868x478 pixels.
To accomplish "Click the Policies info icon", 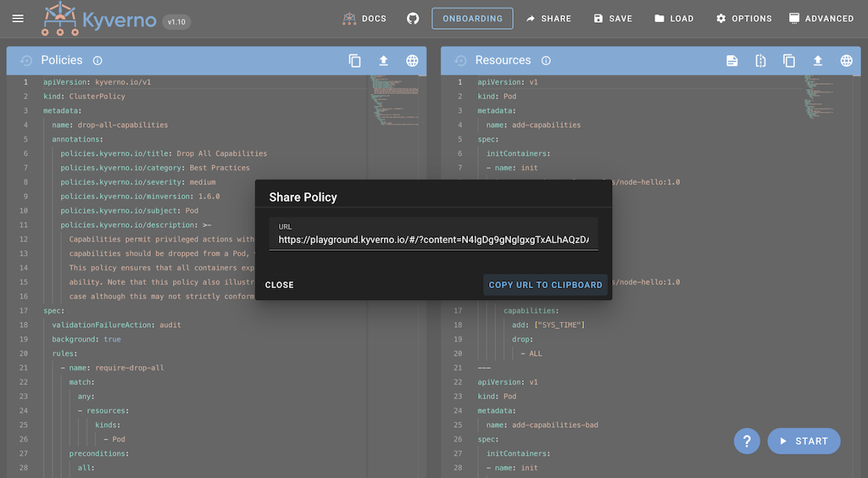I will pos(97,60).
